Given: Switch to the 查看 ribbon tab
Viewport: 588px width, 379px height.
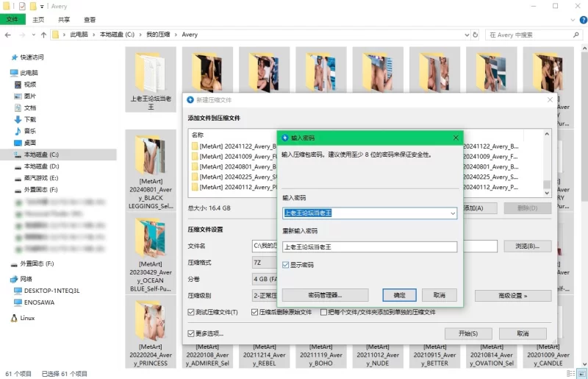Looking at the screenshot, I should pyautogui.click(x=90, y=20).
